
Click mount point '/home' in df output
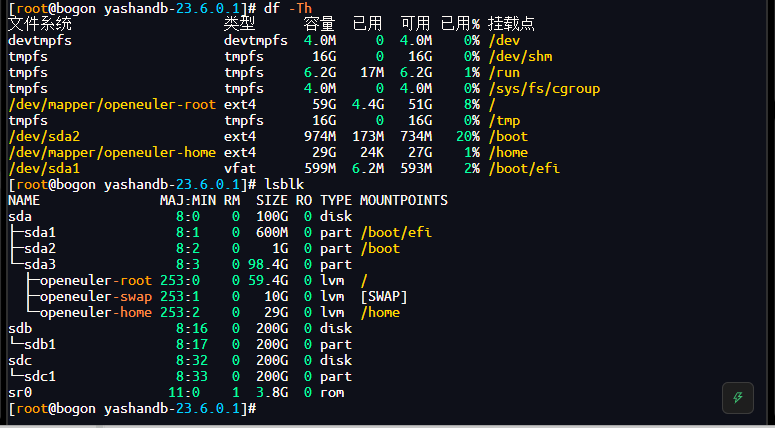click(x=508, y=152)
